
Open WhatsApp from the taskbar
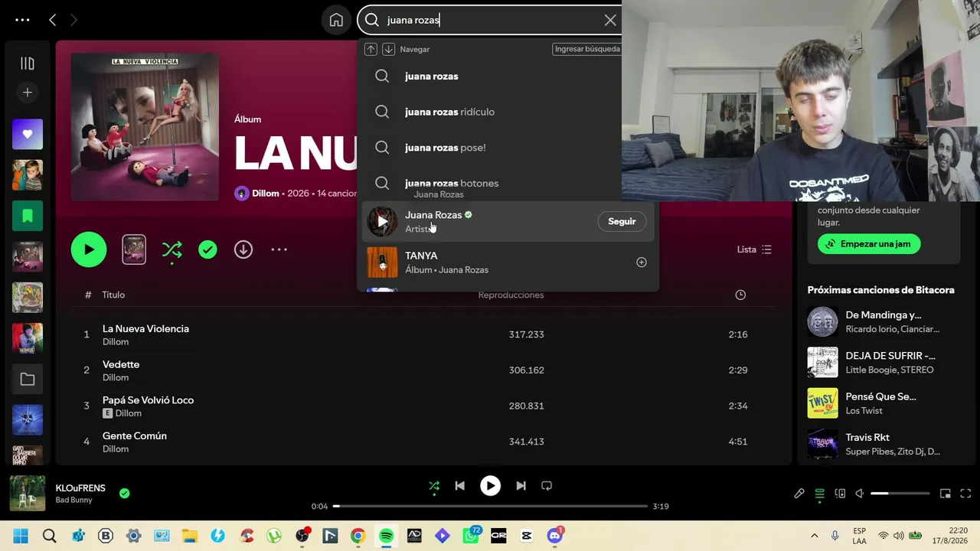[x=470, y=536]
